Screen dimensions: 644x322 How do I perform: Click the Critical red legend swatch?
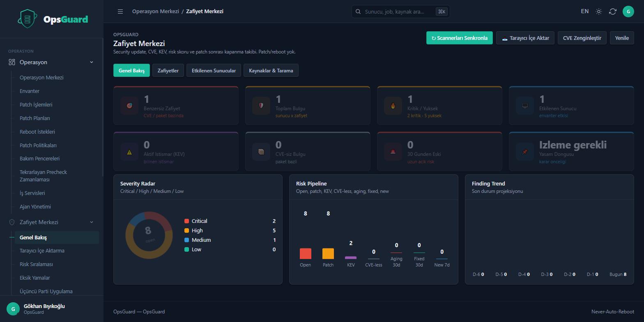(x=186, y=221)
